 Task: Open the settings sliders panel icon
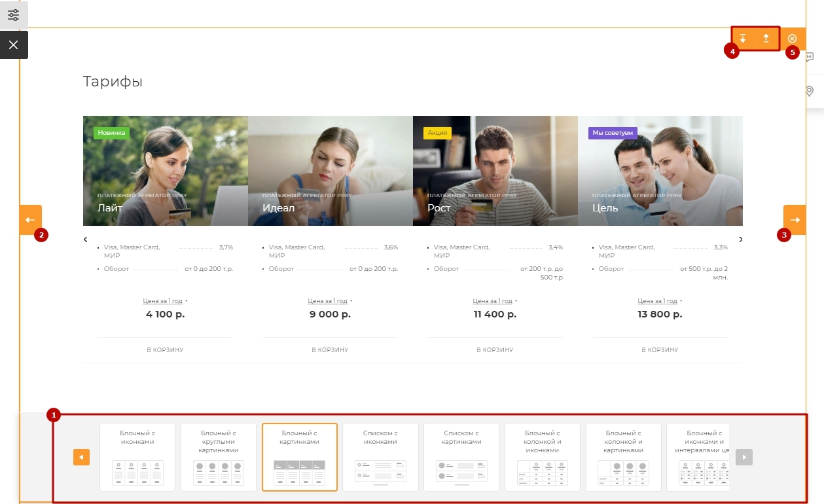click(13, 14)
